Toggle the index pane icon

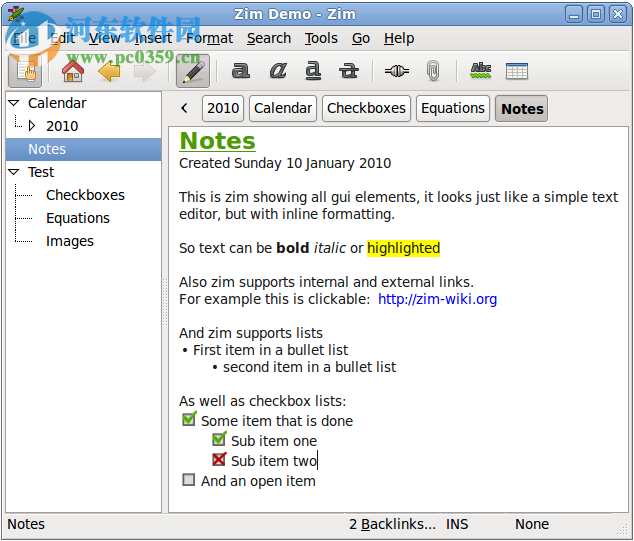point(25,71)
